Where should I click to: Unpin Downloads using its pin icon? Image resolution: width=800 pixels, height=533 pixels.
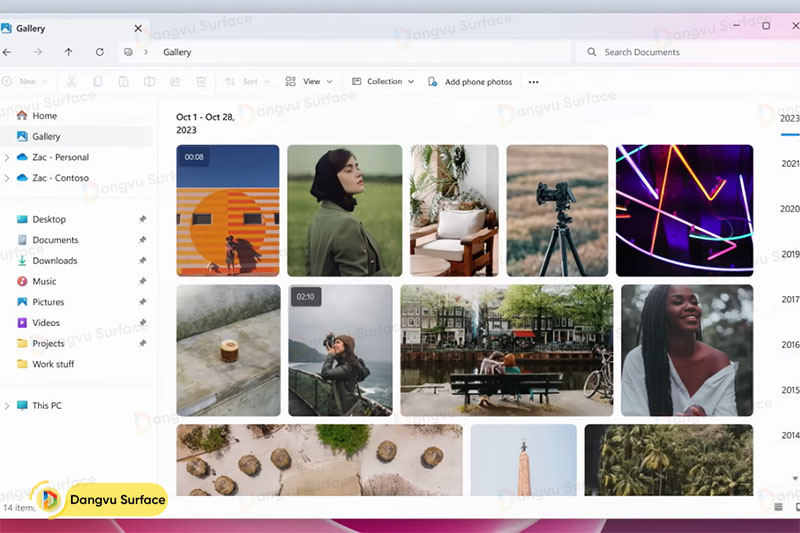[142, 261]
